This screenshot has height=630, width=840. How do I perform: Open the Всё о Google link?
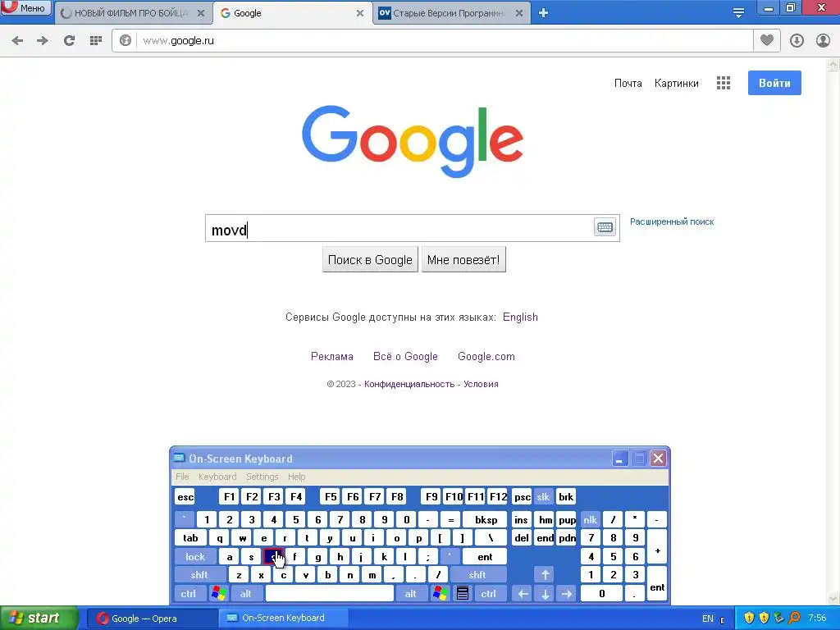[405, 357]
